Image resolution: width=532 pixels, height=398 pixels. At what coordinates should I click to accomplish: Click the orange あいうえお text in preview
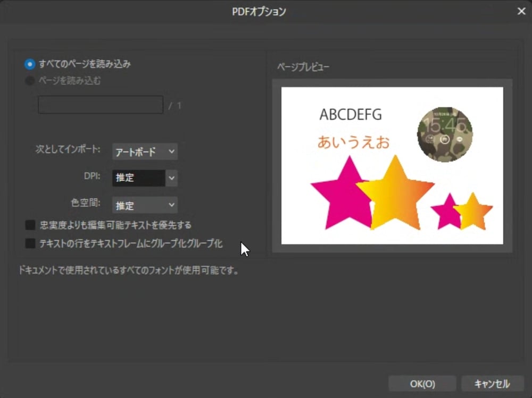tap(354, 142)
